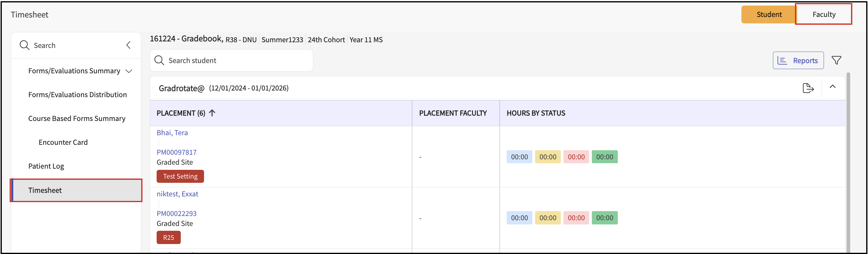Open placement PM00022293 link
The image size is (868, 254).
[x=177, y=213]
